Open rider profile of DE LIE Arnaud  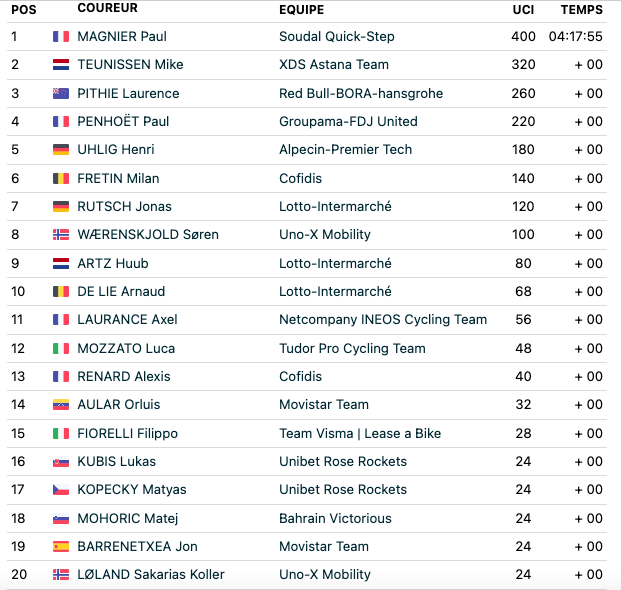[x=121, y=291]
